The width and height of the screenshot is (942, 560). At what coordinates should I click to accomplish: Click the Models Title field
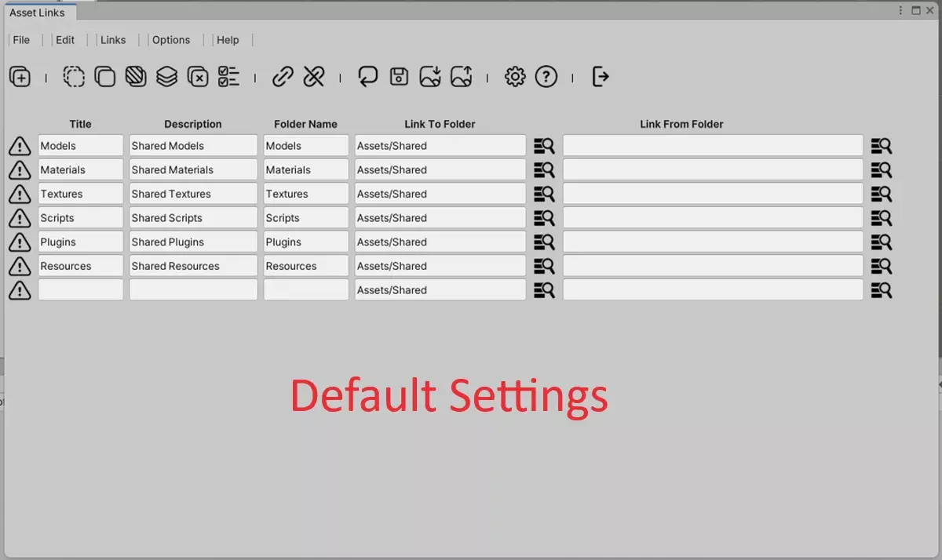[81, 146]
